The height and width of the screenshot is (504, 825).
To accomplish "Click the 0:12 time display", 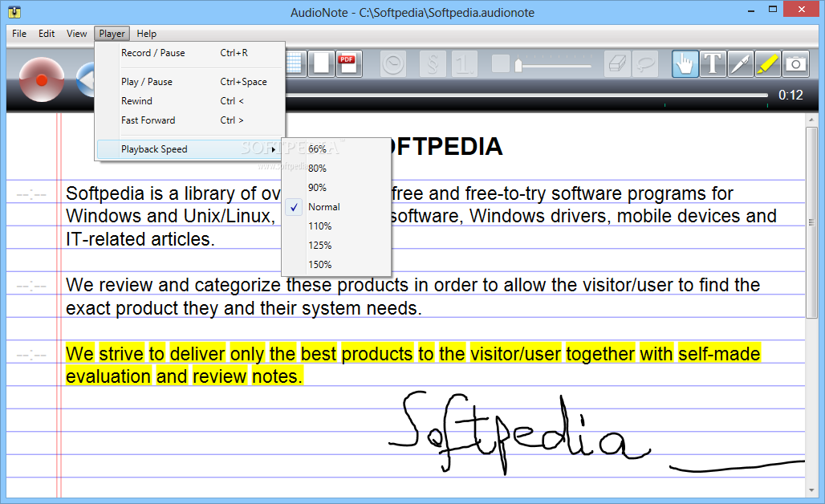I will click(x=790, y=96).
